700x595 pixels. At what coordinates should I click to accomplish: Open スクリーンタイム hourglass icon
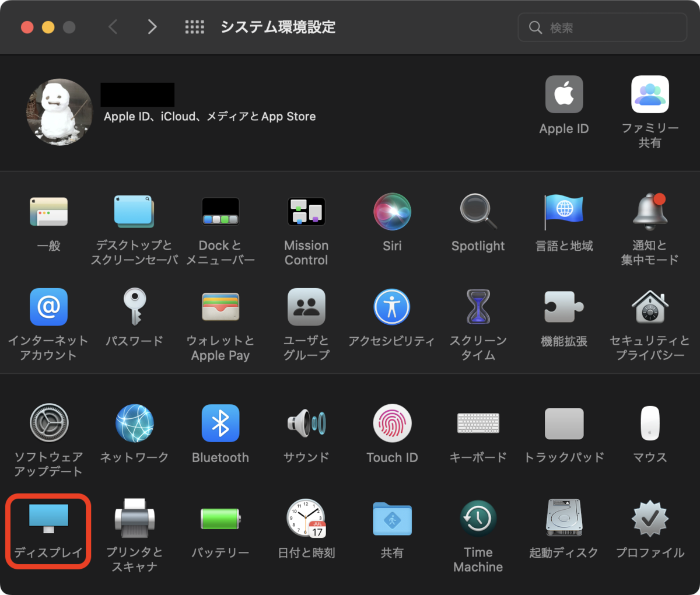478,307
